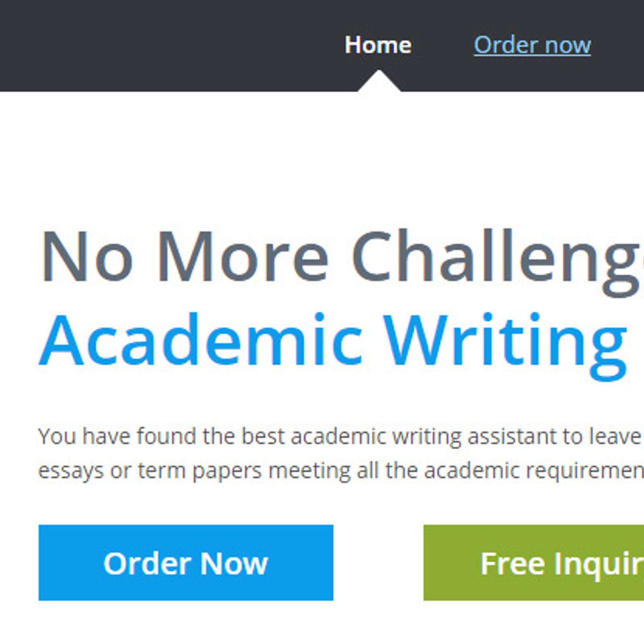Viewport: 644px width, 644px height.
Task: Click the paragraph line starting 'essays or term'
Action: [341, 470]
